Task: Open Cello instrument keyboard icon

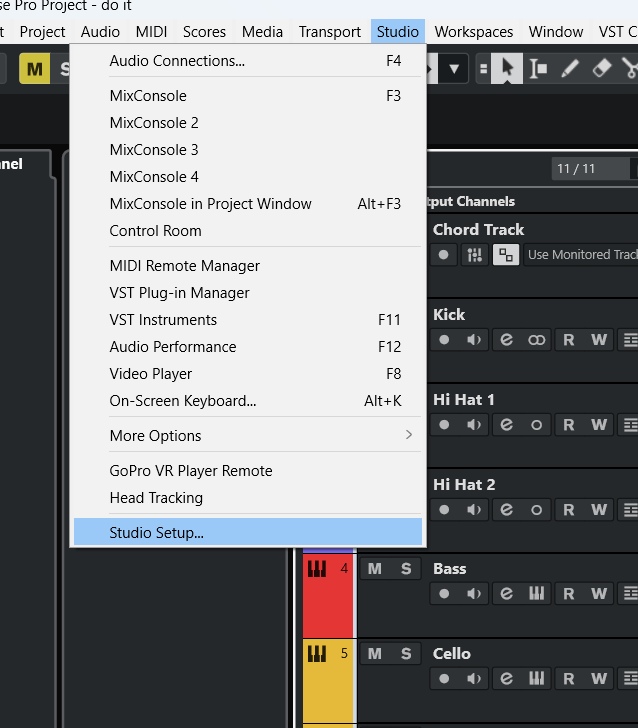Action: [536, 679]
